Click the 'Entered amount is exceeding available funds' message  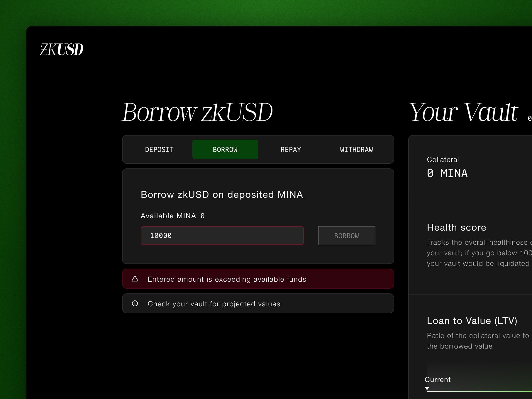click(x=227, y=279)
